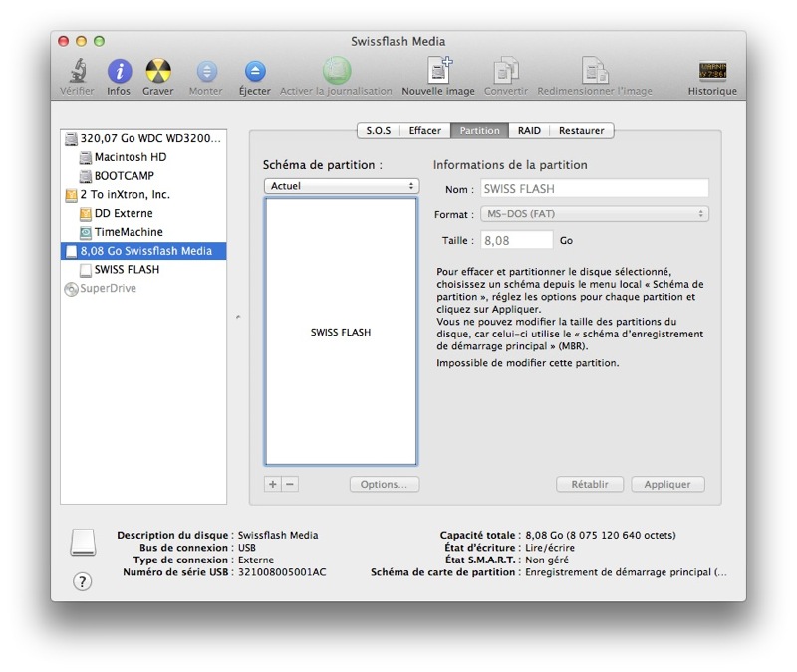Open the Historique log icon

tap(712, 72)
